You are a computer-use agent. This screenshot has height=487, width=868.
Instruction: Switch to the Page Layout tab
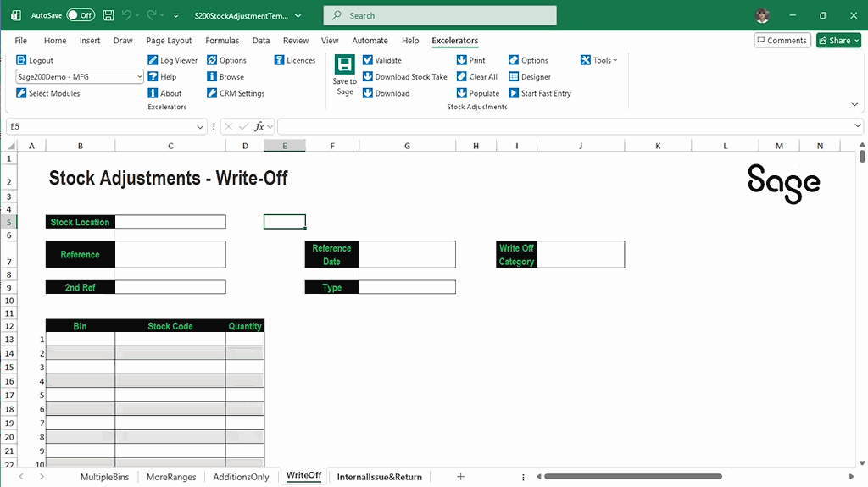click(169, 41)
